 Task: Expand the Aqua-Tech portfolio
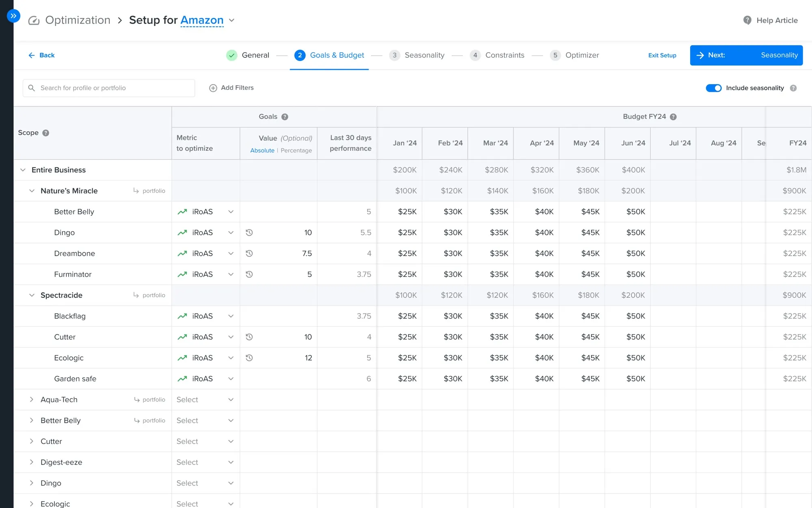[x=32, y=399]
